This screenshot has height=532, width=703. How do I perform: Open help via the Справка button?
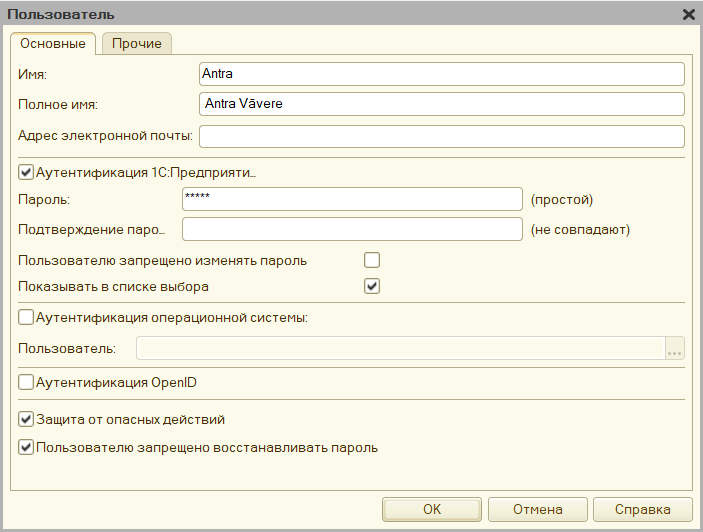click(643, 509)
